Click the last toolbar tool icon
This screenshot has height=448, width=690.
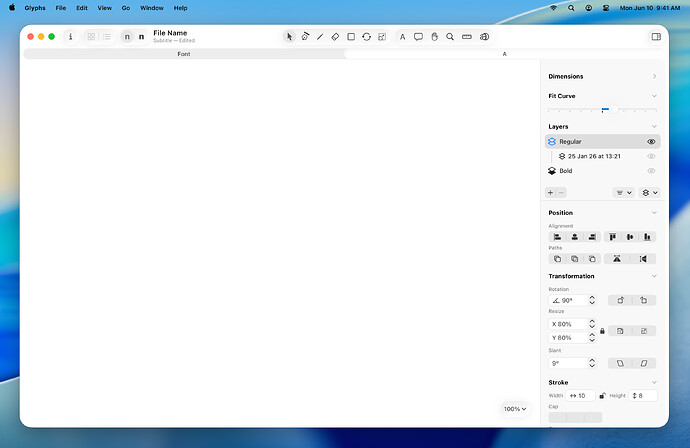pyautogui.click(x=484, y=37)
